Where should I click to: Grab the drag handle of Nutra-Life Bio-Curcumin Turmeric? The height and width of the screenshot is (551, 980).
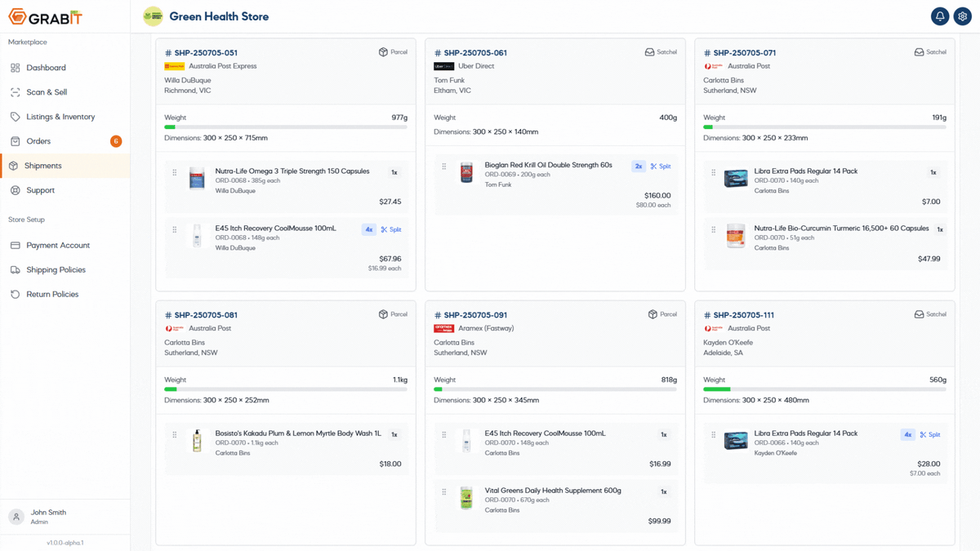[x=714, y=230]
